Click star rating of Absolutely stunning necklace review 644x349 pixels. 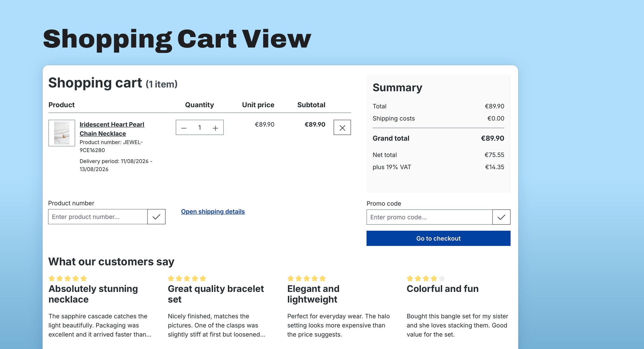(x=68, y=278)
